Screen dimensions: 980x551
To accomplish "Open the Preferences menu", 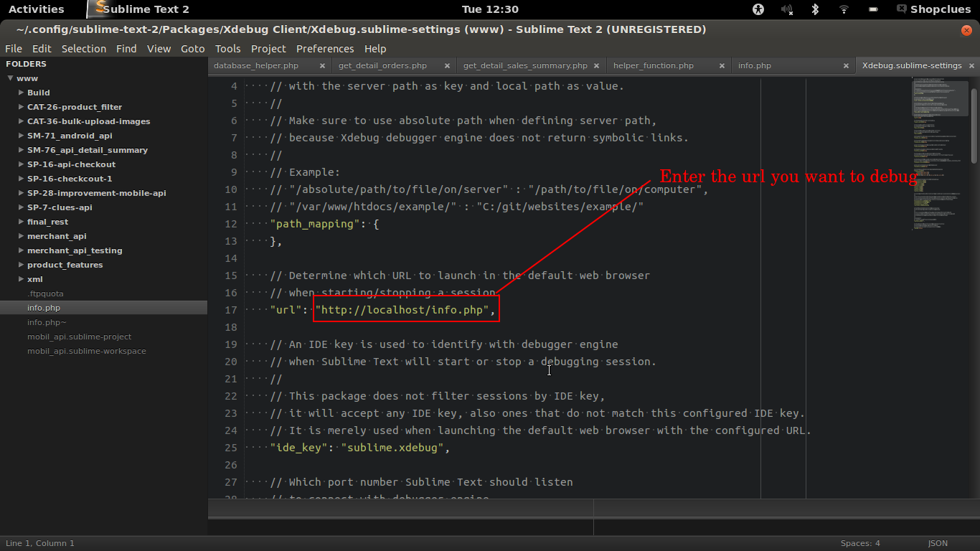I will [325, 49].
